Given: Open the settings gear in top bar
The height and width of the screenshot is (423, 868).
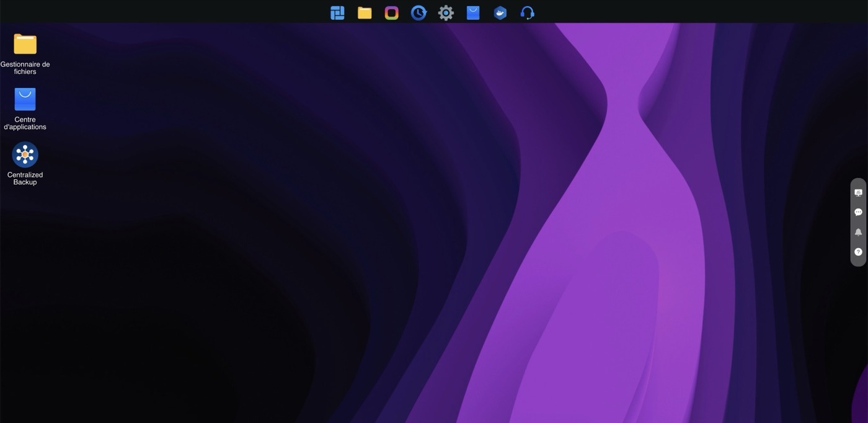Looking at the screenshot, I should pos(446,13).
